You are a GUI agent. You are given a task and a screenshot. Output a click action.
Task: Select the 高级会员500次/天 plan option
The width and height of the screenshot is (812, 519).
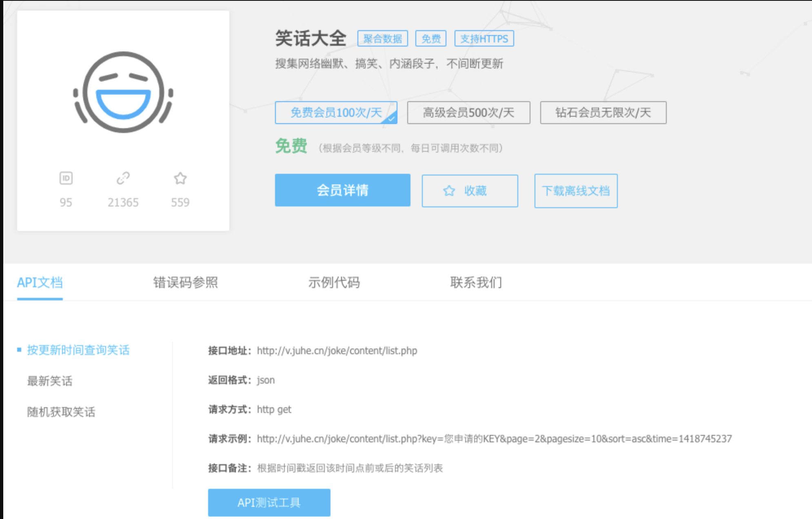[x=468, y=113]
